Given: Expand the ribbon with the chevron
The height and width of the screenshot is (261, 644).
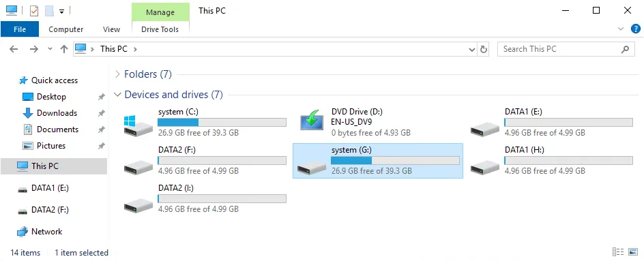Looking at the screenshot, I should coord(621,29).
